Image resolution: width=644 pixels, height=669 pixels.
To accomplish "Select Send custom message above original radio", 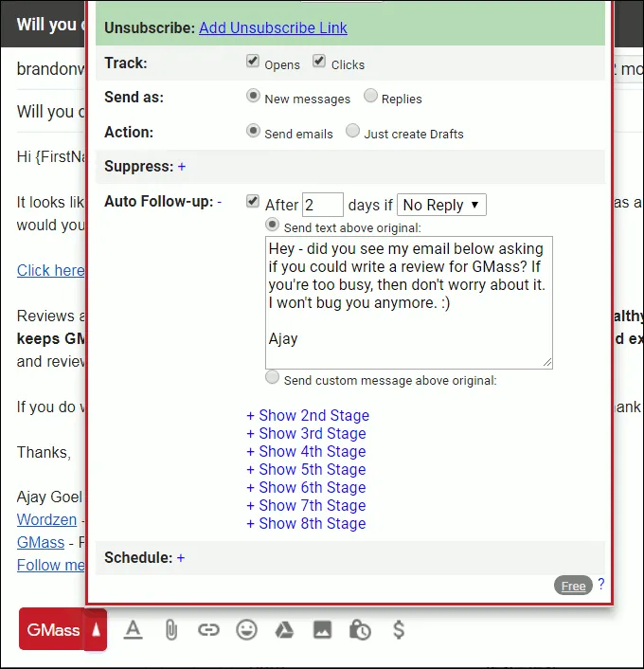I will coord(272,377).
